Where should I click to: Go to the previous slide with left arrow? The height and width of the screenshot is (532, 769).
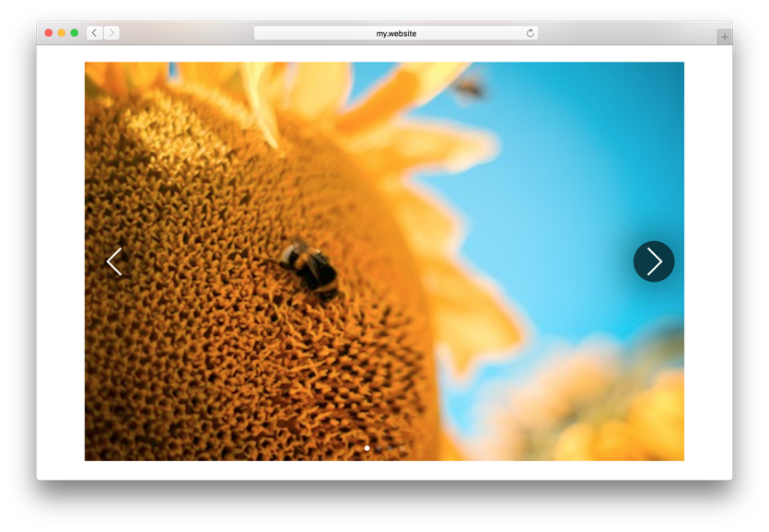click(114, 261)
